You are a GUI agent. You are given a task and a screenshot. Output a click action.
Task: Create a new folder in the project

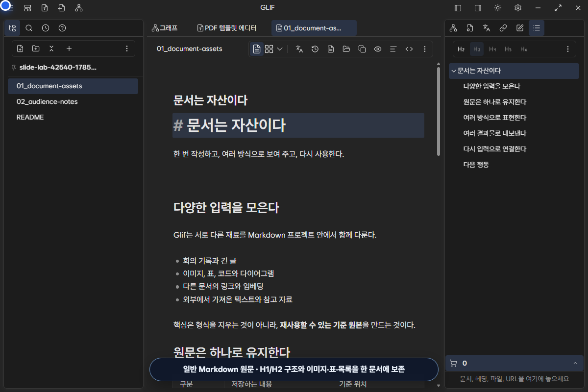(x=36, y=49)
